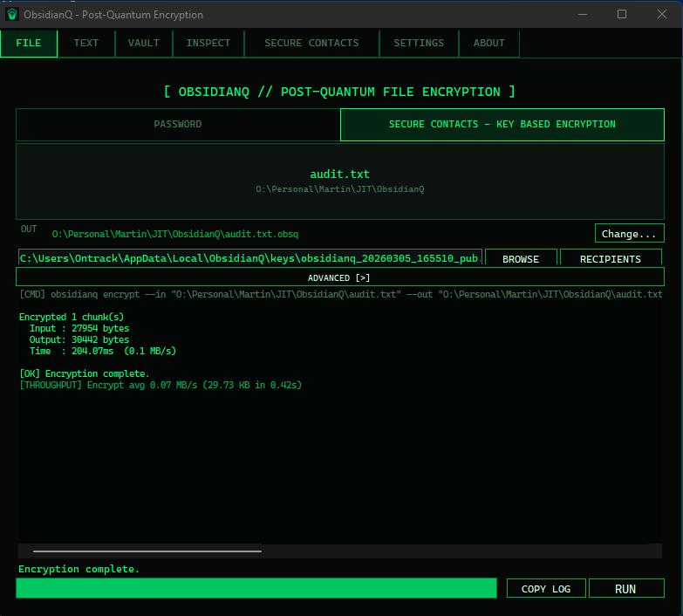This screenshot has height=616, width=683.
Task: Click BROWSE to choose key file
Action: tap(521, 258)
